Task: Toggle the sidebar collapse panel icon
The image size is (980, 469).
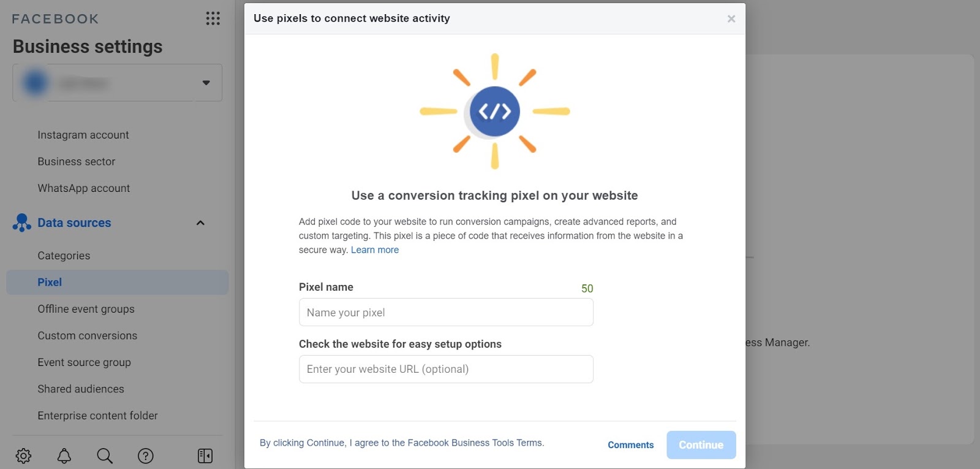Action: tap(205, 456)
